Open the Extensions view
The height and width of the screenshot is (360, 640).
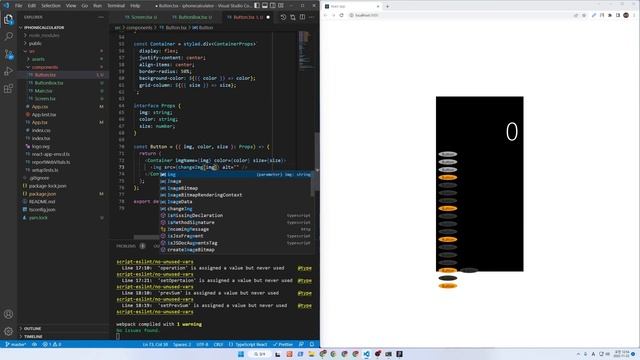(x=9, y=89)
